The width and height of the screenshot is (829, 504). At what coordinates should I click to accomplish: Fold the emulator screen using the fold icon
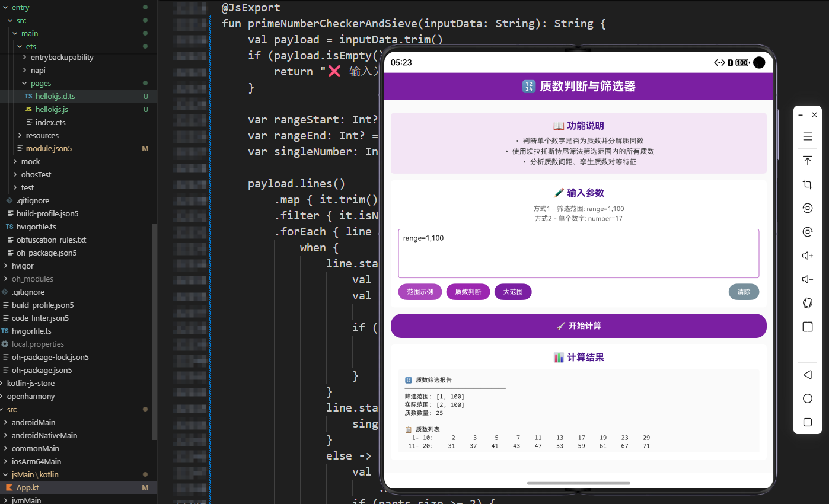[x=807, y=303]
